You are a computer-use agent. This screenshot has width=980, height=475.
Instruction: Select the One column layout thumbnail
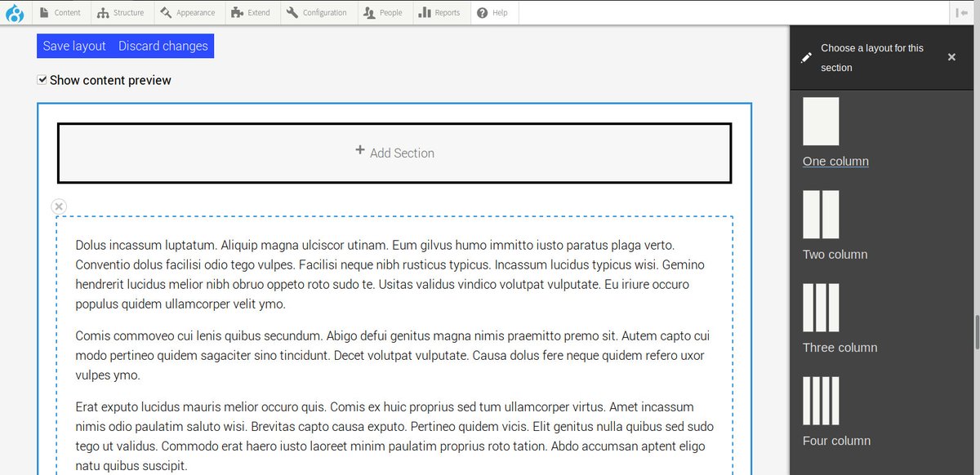821,122
